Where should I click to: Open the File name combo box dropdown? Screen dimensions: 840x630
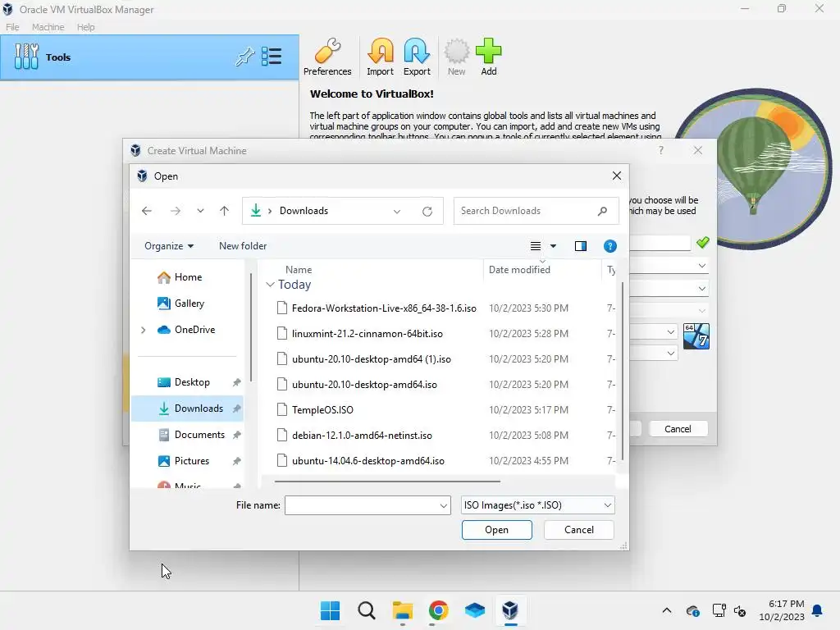click(444, 505)
